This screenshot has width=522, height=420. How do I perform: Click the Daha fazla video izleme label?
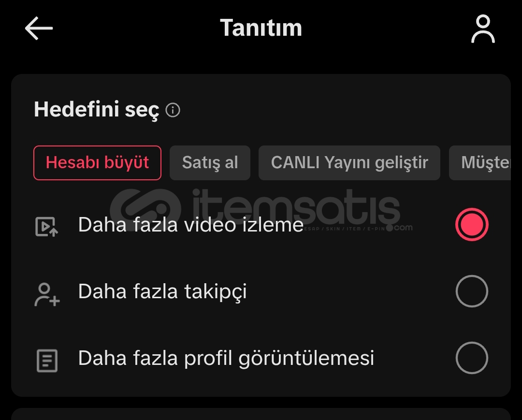click(x=191, y=225)
